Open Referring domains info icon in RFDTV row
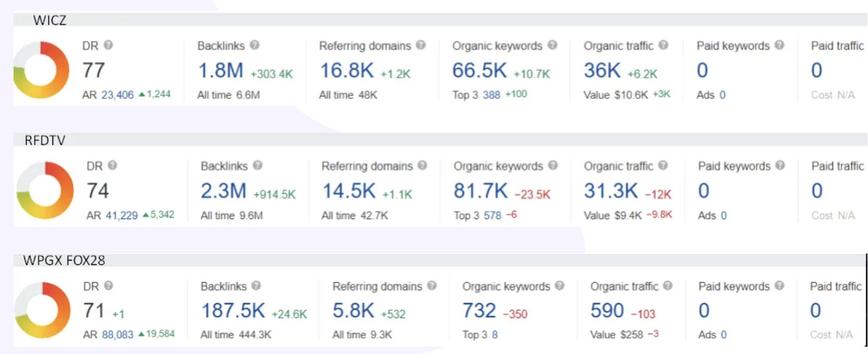The width and height of the screenshot is (868, 354). point(422,166)
